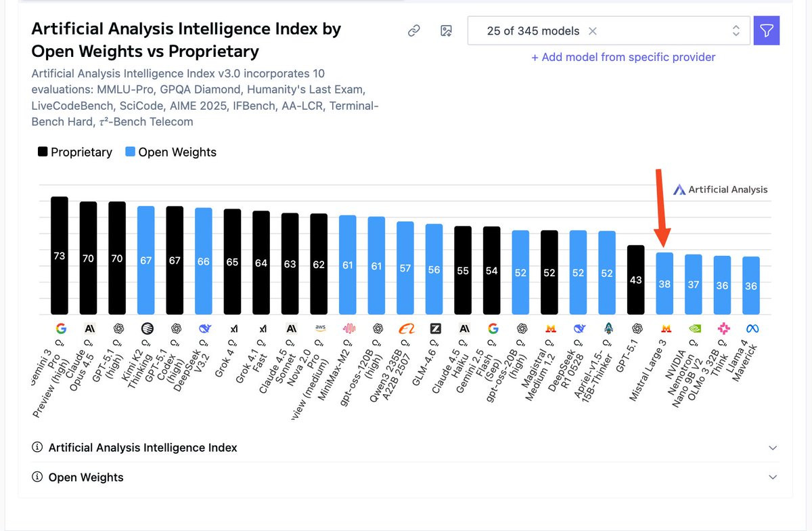Click the info icon beside Open Weights section
Screen dimensions: 812x531
coord(37,477)
